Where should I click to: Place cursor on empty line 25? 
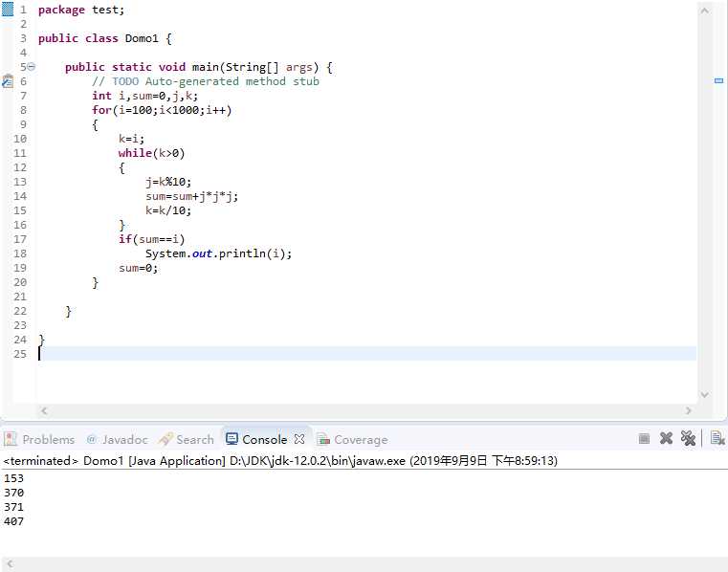(x=366, y=354)
